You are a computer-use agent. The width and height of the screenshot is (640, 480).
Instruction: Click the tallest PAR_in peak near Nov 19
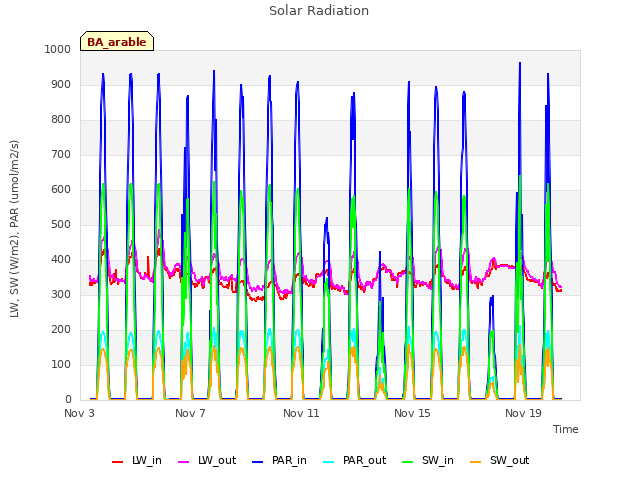pyautogui.click(x=520, y=64)
